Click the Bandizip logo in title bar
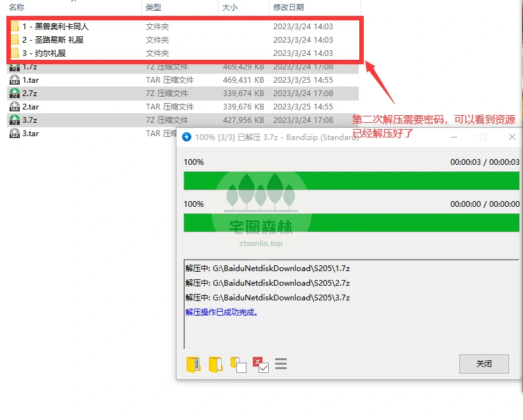This screenshot has width=523, height=420. click(187, 137)
